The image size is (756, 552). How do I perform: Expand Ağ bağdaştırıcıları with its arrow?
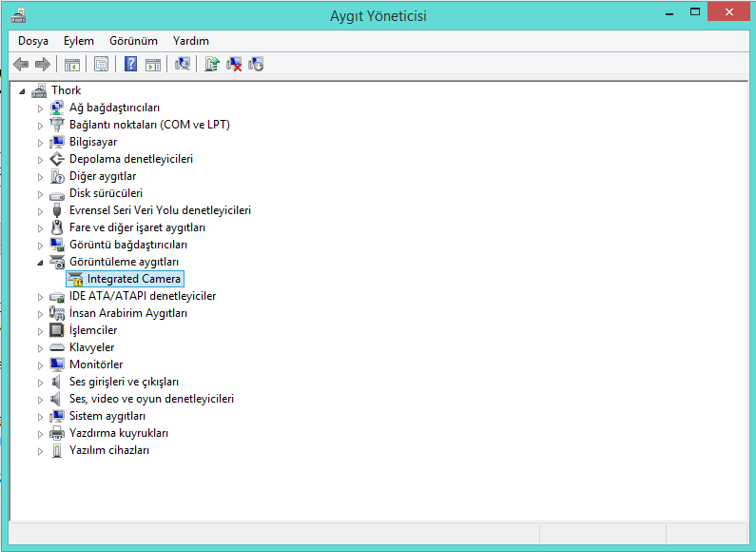[41, 108]
